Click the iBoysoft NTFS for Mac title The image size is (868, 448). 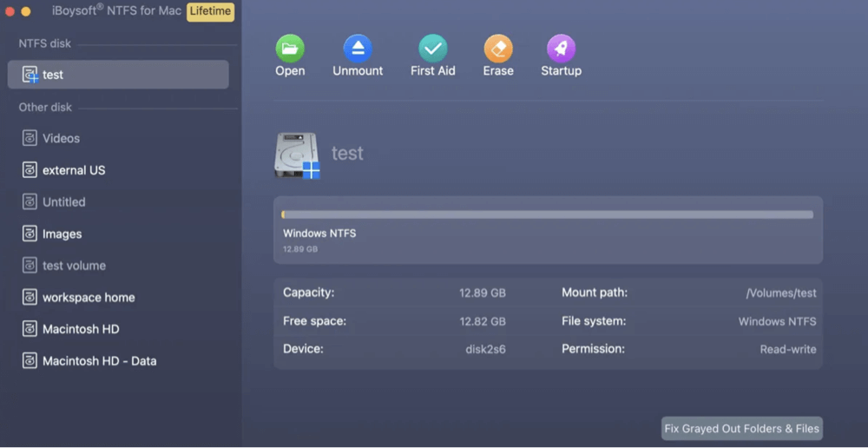click(117, 11)
